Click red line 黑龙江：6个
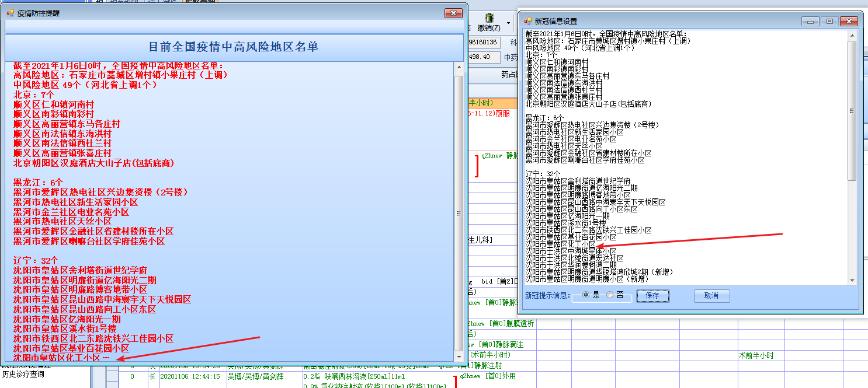 pos(38,183)
